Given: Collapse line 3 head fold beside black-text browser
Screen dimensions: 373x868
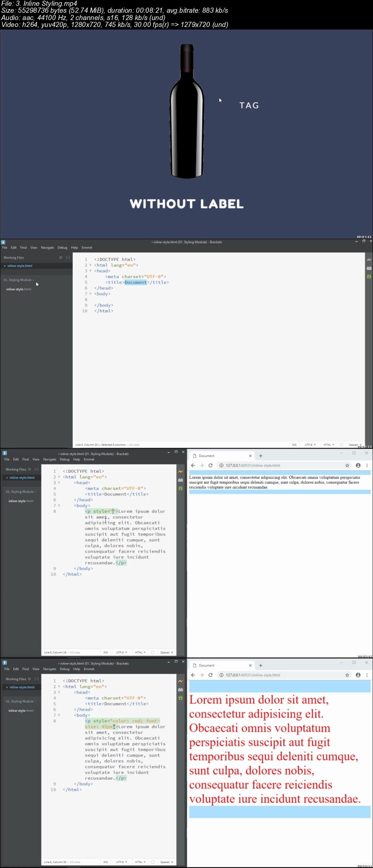Looking at the screenshot, I should point(59,483).
